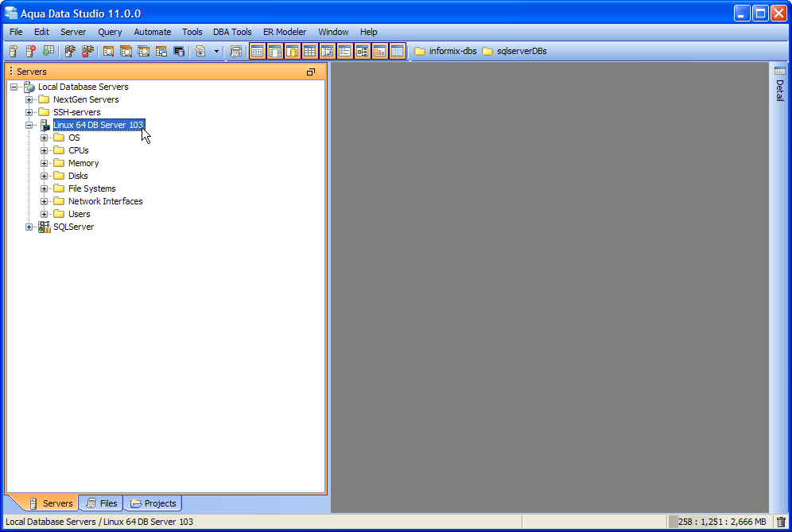
Task: Open the Tools menu
Action: tap(192, 32)
